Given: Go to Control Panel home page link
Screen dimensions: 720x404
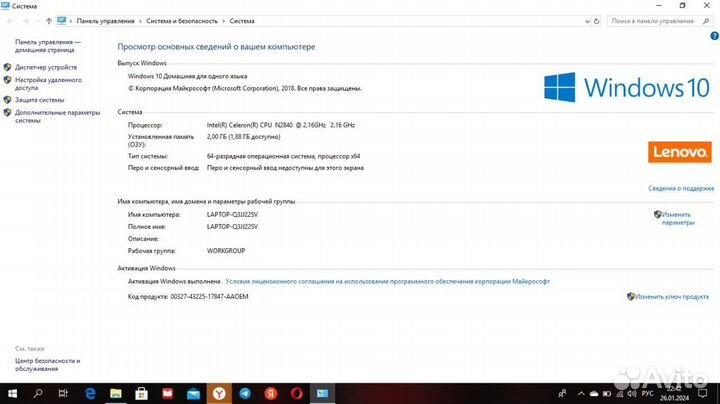Looking at the screenshot, I should 47,46.
